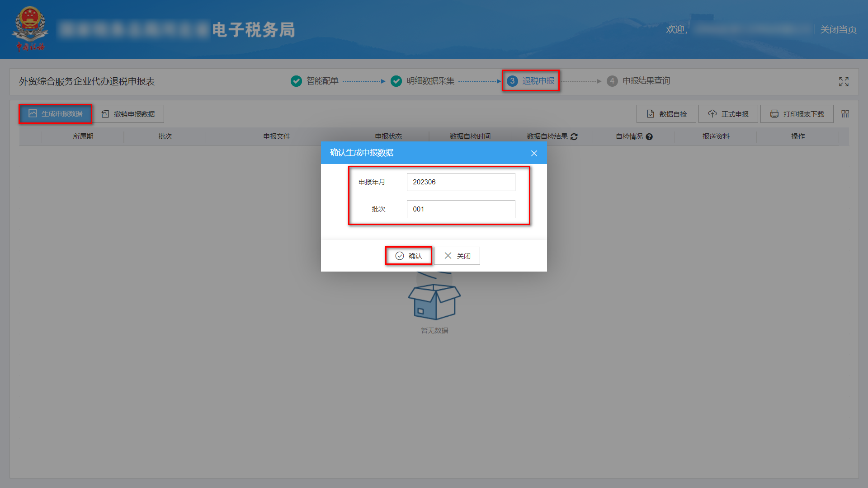Screen dimensions: 868x488
Task: Click the 数据自检 document-check icon
Action: click(x=651, y=114)
